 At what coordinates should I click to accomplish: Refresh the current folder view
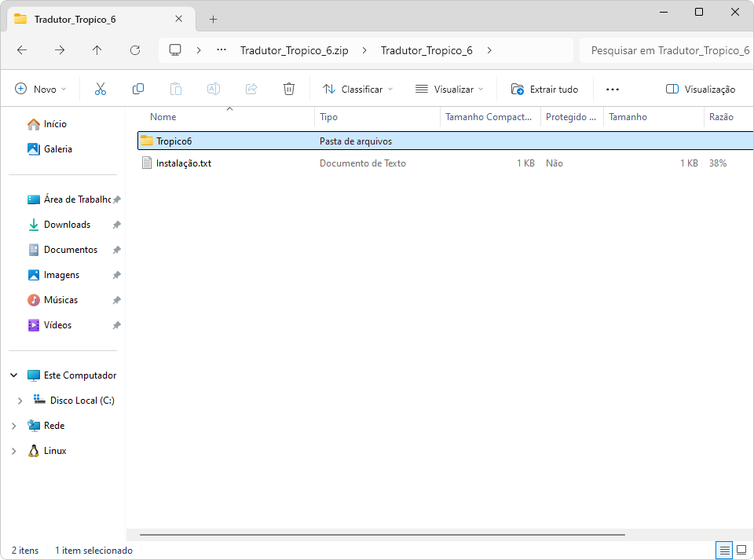pos(135,50)
